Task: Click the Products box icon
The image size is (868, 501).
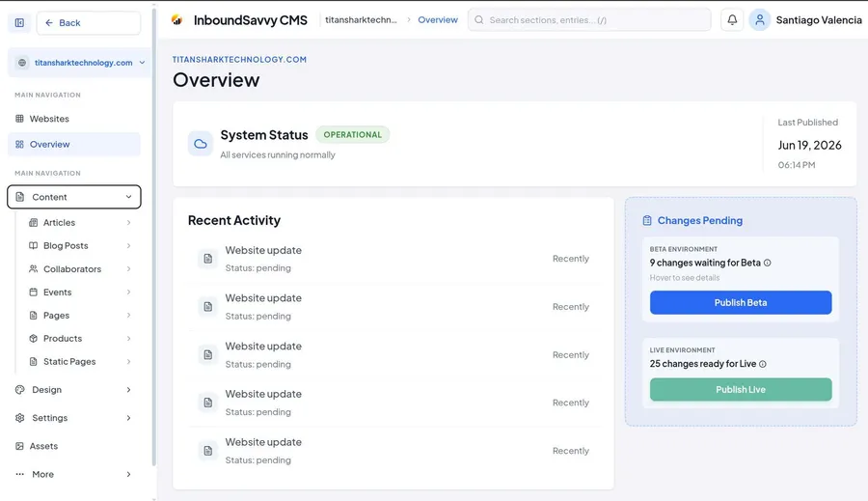Action: click(33, 338)
